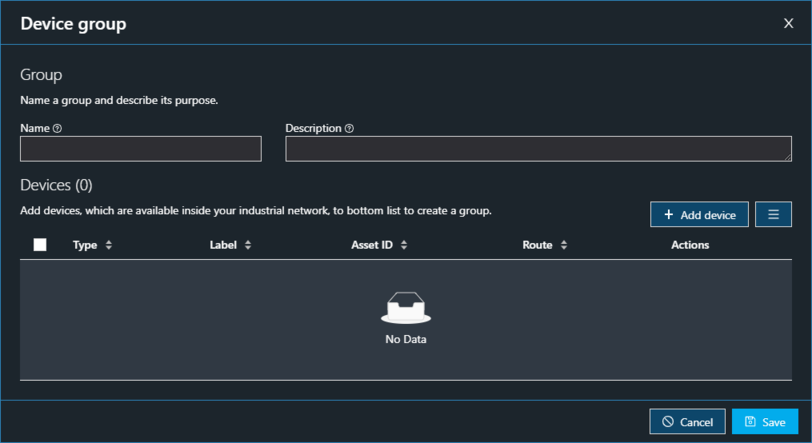Viewport: 812px width, 443px height.
Task: Click the No Data inbox icon
Action: click(406, 308)
